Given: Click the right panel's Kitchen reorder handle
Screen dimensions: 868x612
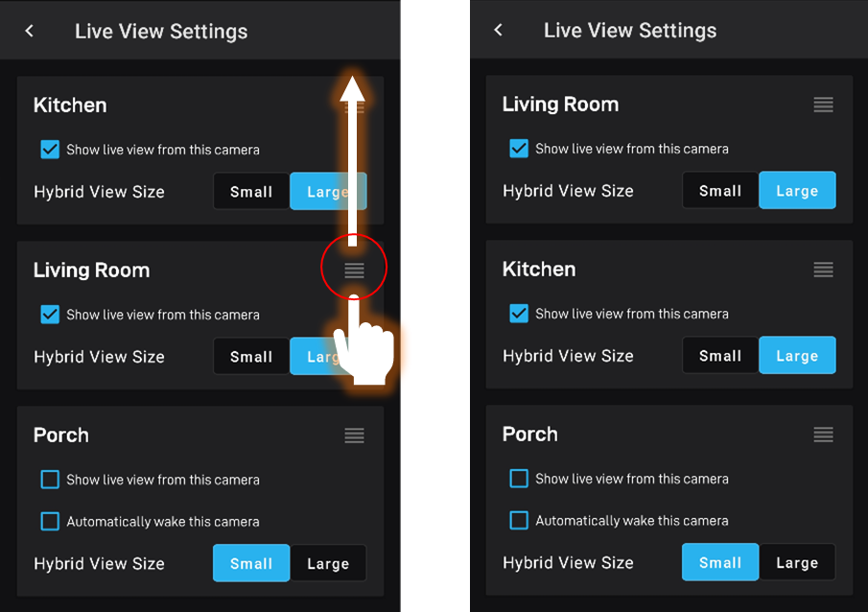Looking at the screenshot, I should tap(823, 270).
